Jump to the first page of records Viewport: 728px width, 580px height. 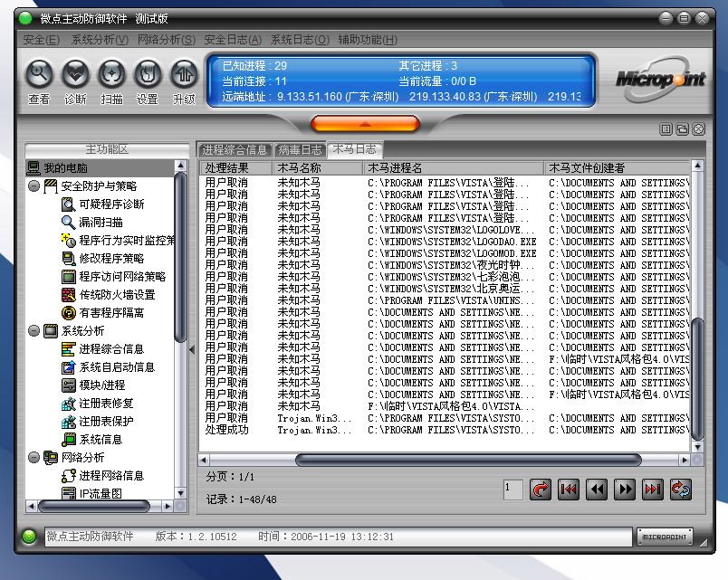569,490
